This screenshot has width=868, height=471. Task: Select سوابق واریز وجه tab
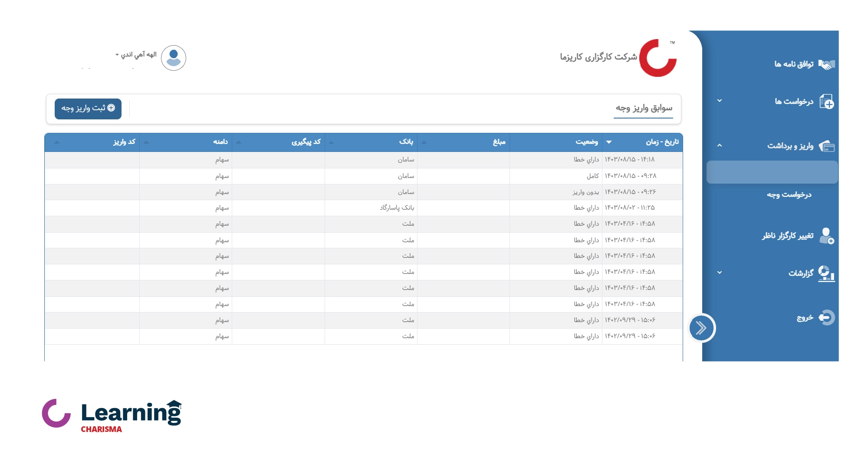[644, 108]
